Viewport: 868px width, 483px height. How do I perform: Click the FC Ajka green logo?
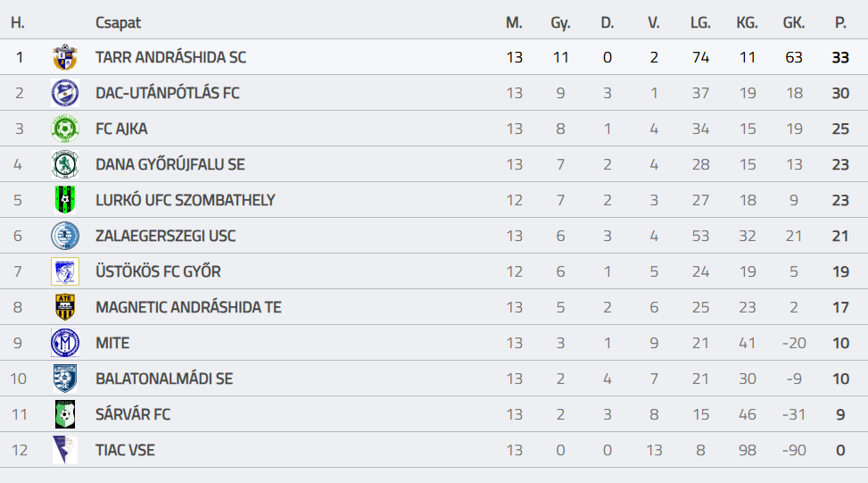click(x=64, y=129)
